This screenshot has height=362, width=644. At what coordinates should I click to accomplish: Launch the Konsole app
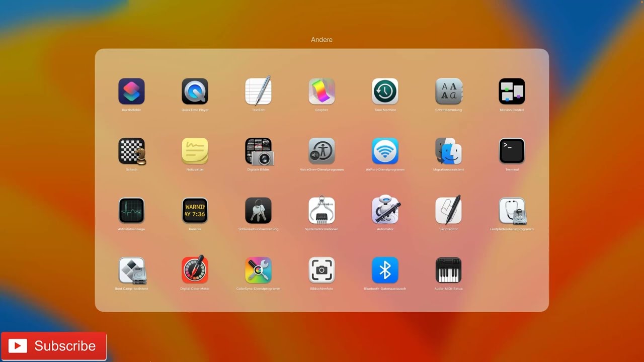pyautogui.click(x=195, y=211)
